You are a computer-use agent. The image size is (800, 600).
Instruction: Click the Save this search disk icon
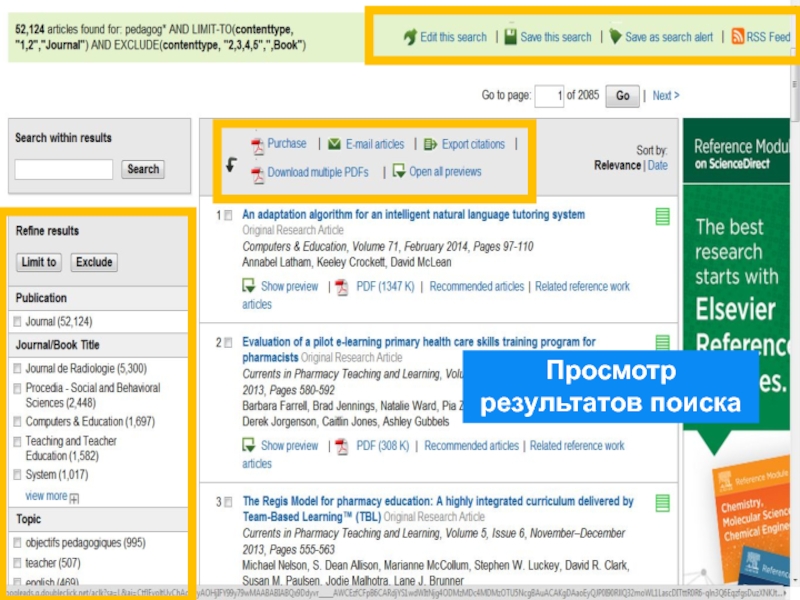coord(510,37)
